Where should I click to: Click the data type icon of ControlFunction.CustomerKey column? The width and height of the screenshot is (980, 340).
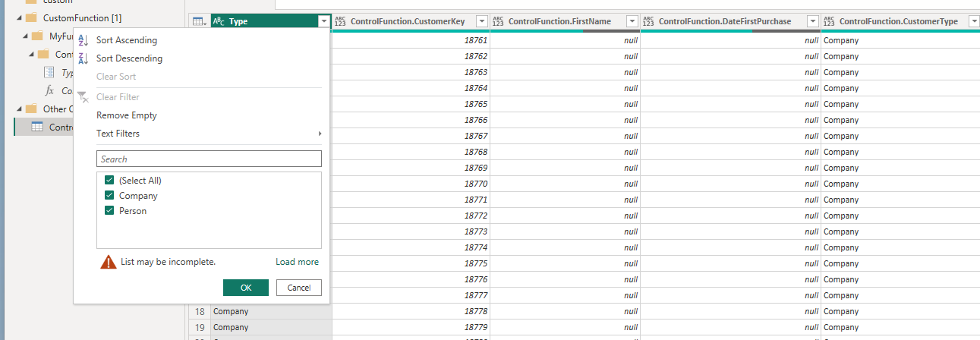point(340,22)
